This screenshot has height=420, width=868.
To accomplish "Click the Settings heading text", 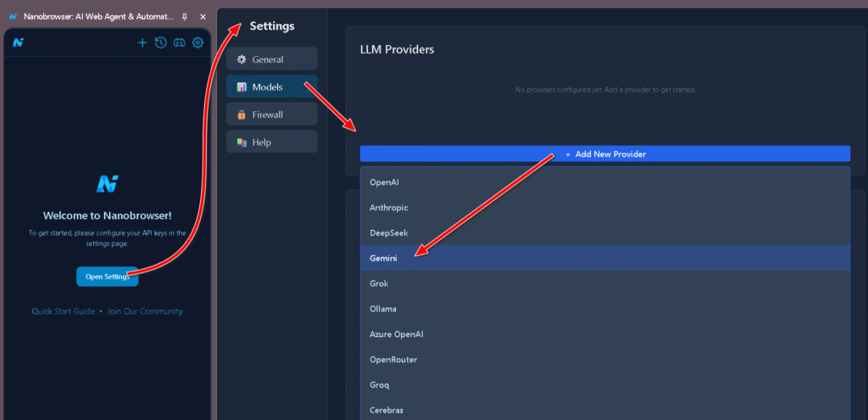I will tap(272, 26).
